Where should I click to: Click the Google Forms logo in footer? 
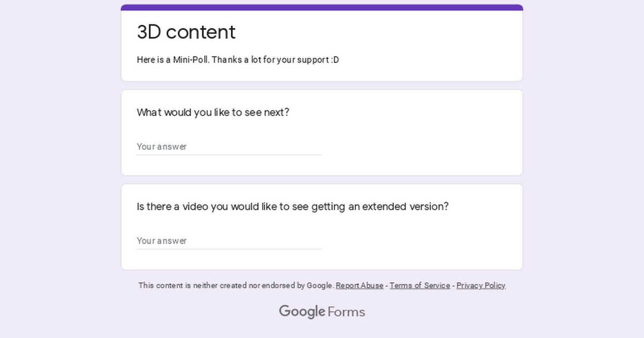pos(322,312)
